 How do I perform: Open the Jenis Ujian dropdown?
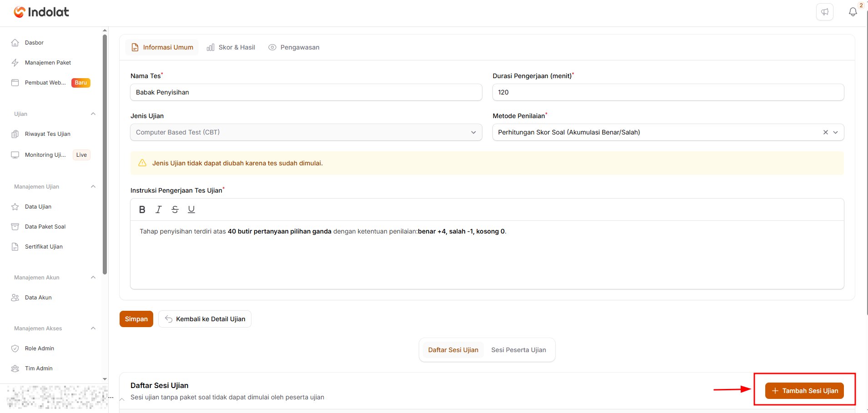306,132
